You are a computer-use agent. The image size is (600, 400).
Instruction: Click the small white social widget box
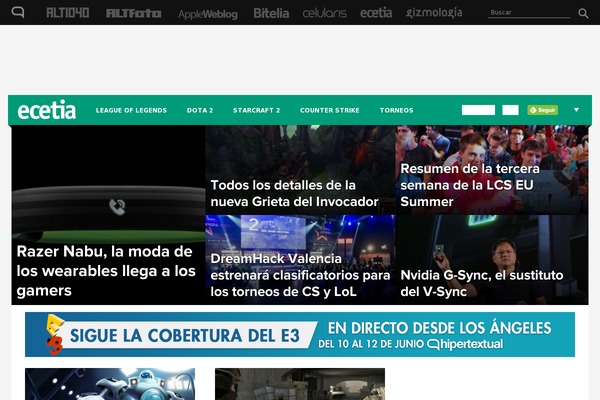coord(510,110)
